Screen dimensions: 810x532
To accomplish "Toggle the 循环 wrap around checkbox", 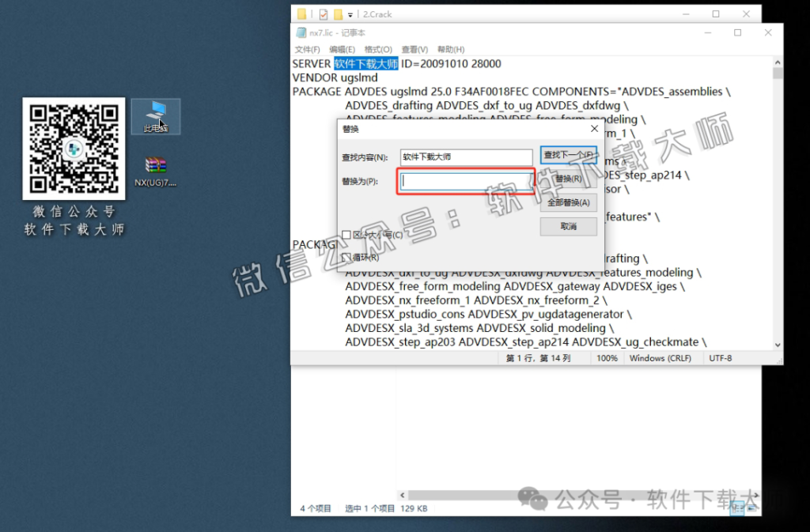I will click(x=346, y=257).
